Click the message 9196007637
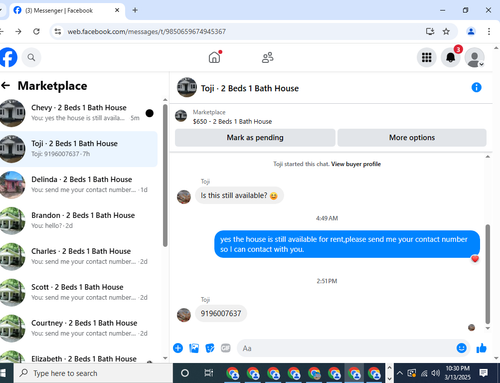Screen dimensions: 500x383 click(221, 313)
